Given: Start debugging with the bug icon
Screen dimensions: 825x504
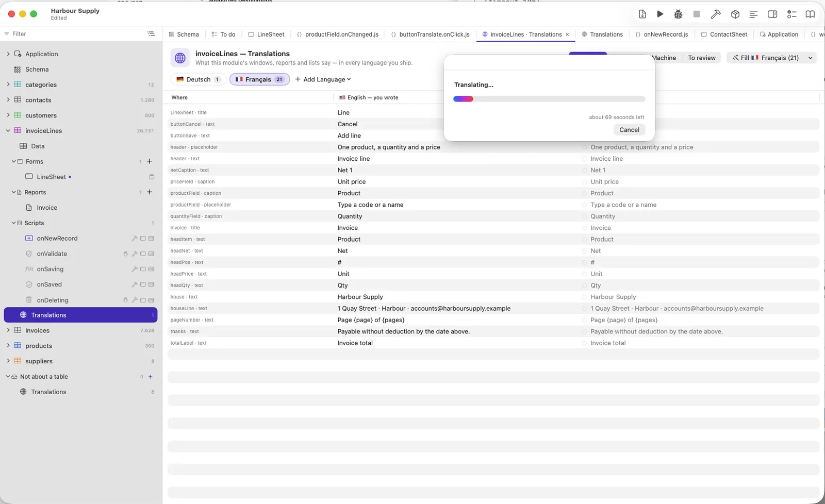Looking at the screenshot, I should pos(678,14).
